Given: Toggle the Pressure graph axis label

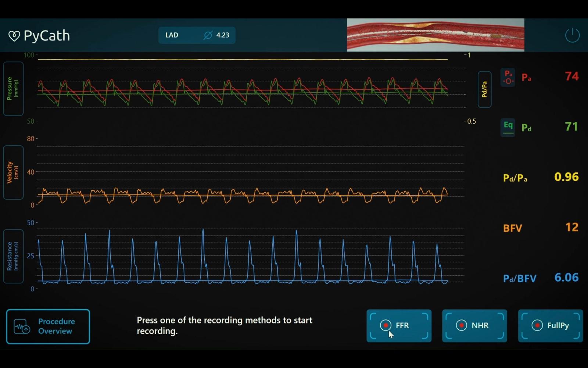Looking at the screenshot, I should coord(13,89).
